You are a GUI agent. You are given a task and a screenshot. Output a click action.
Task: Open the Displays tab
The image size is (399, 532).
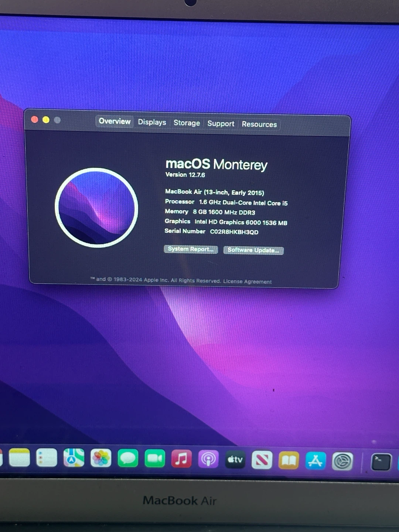tap(152, 122)
